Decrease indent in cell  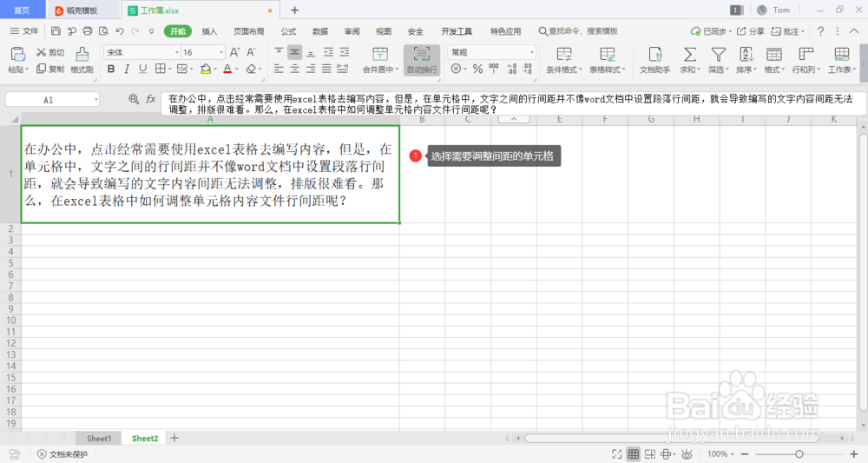tap(328, 52)
